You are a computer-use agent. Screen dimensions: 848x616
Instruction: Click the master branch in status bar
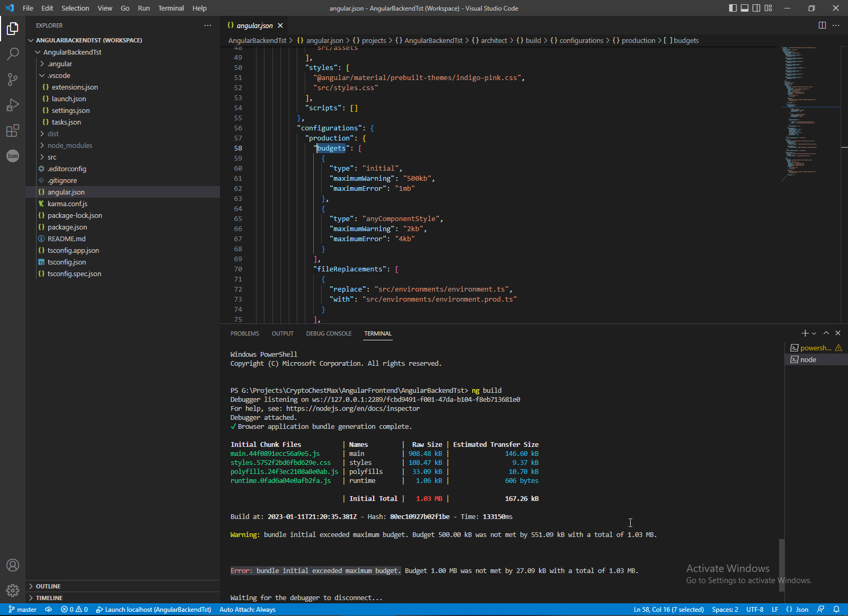click(22, 610)
